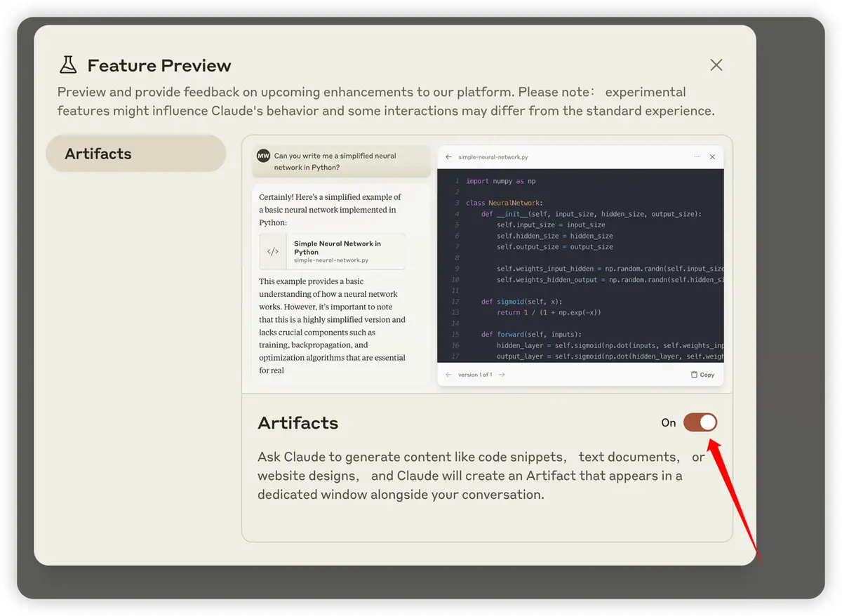Click the "On" label next to the switch
This screenshot has height=616, width=842.
click(669, 422)
